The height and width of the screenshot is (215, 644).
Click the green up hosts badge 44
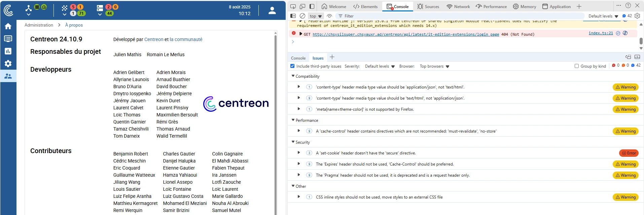coord(109,13)
